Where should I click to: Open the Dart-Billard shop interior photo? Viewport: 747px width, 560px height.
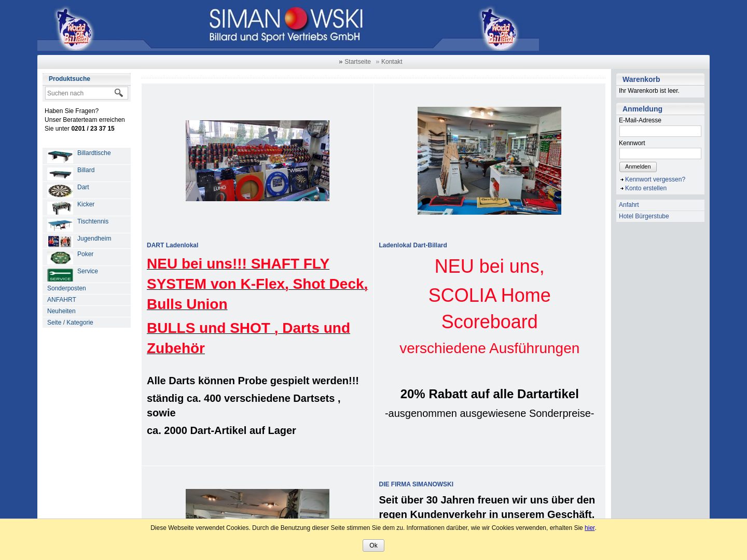[x=489, y=161]
